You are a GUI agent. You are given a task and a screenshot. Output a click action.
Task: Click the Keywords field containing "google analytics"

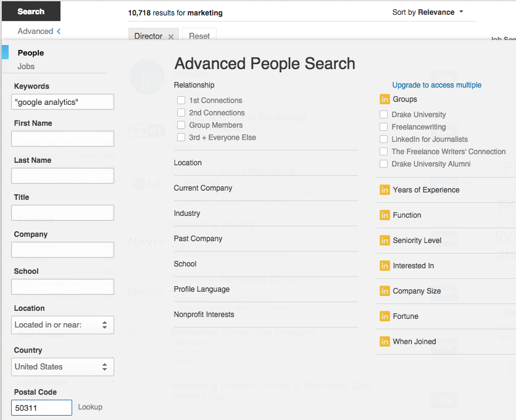[x=62, y=102]
